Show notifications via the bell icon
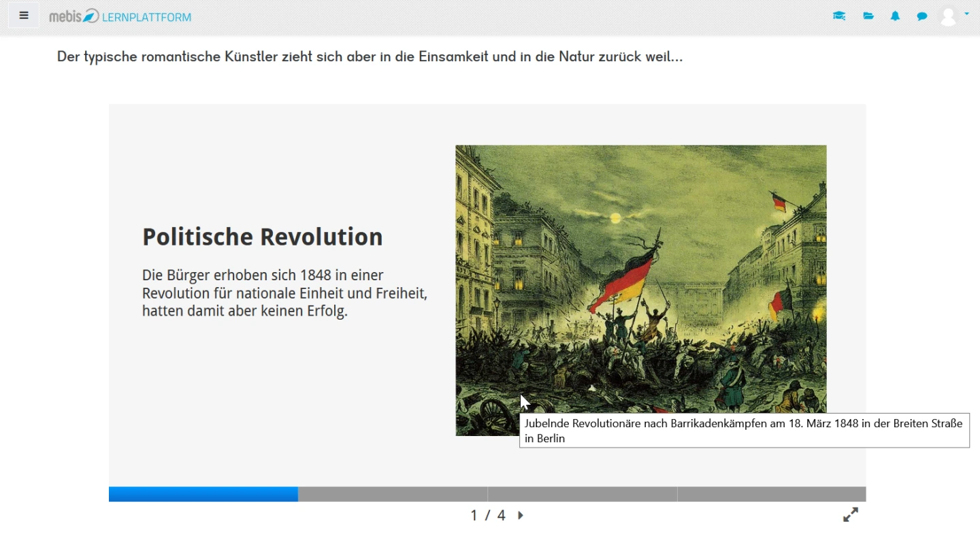 pyautogui.click(x=895, y=16)
